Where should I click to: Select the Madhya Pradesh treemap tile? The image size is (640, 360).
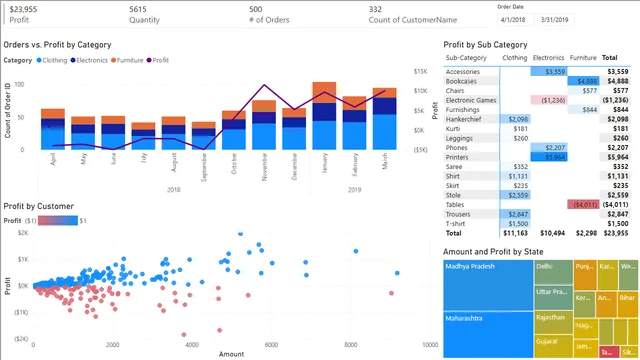coord(488,285)
